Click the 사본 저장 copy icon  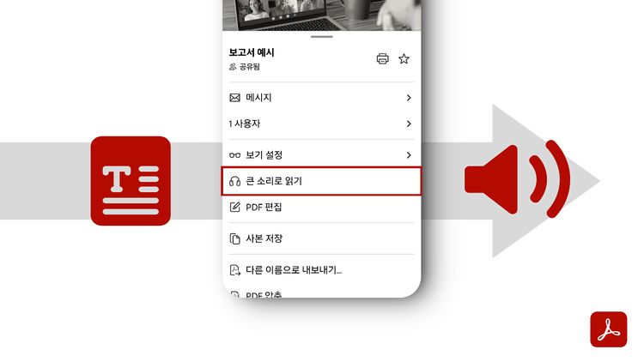point(235,238)
